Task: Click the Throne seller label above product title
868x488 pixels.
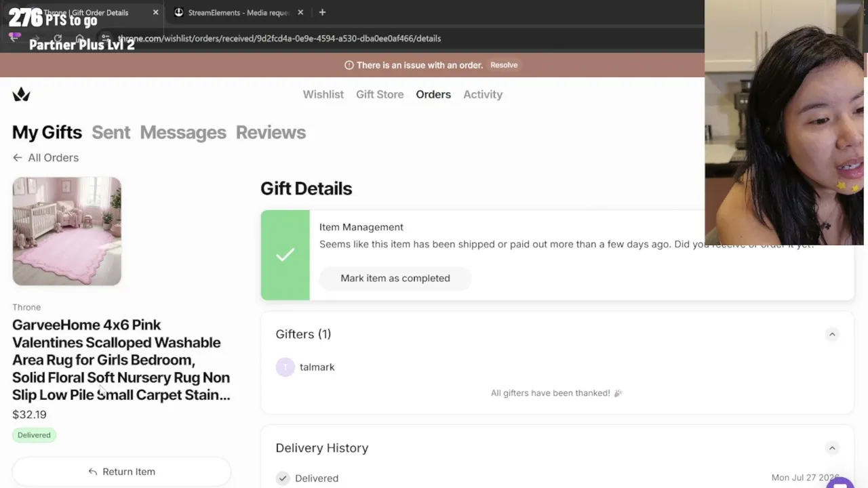Action: point(26,307)
